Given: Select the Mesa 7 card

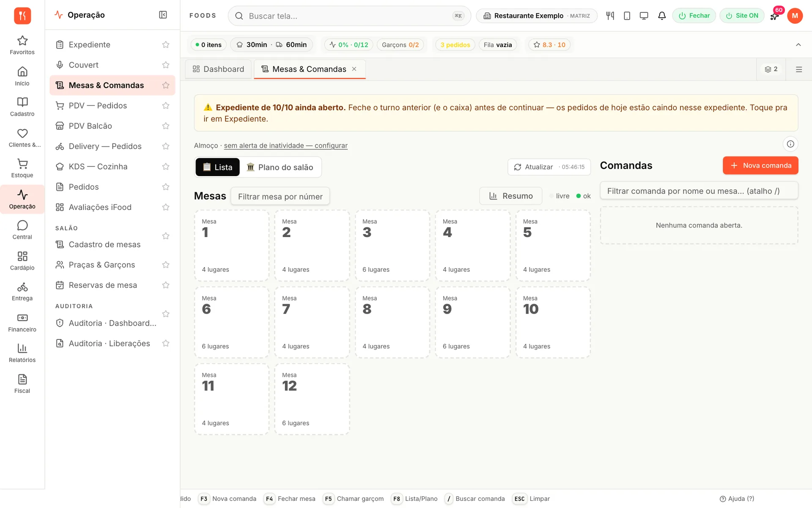Looking at the screenshot, I should [312, 323].
